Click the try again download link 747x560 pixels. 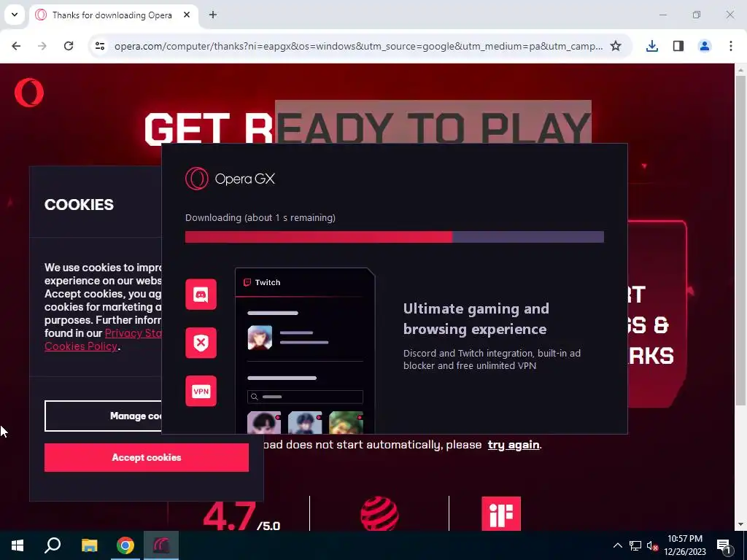pyautogui.click(x=514, y=445)
